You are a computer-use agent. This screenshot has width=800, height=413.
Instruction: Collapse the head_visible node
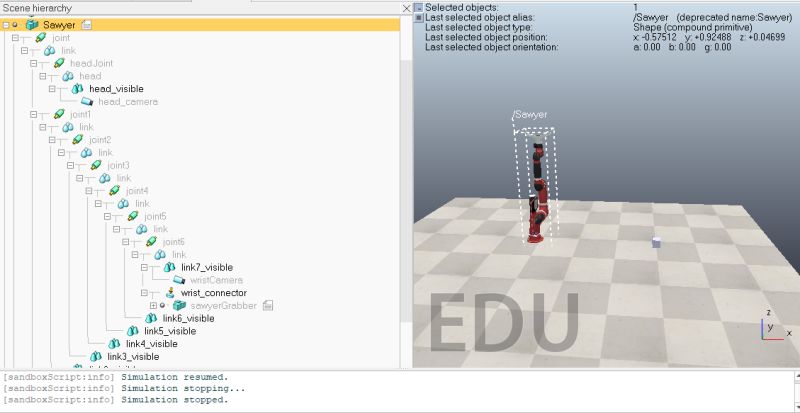52,88
